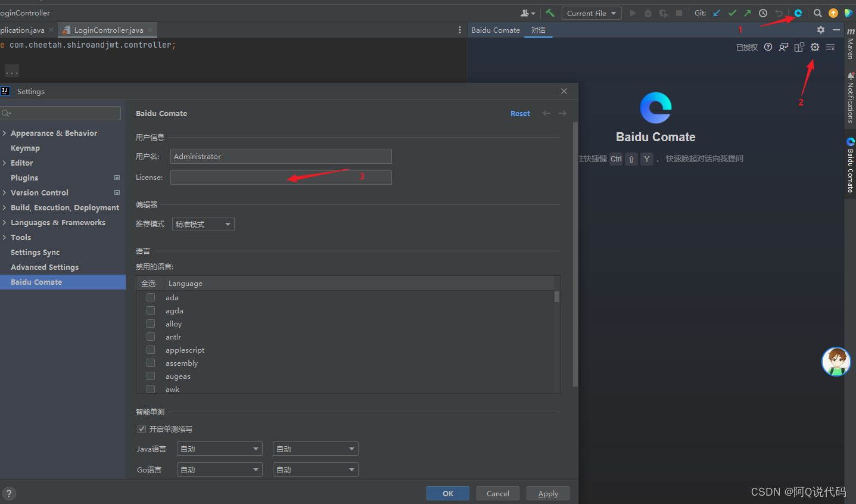Image resolution: width=856 pixels, height=504 pixels.
Task: Open Comate settings gear in chat panel
Action: 815,47
